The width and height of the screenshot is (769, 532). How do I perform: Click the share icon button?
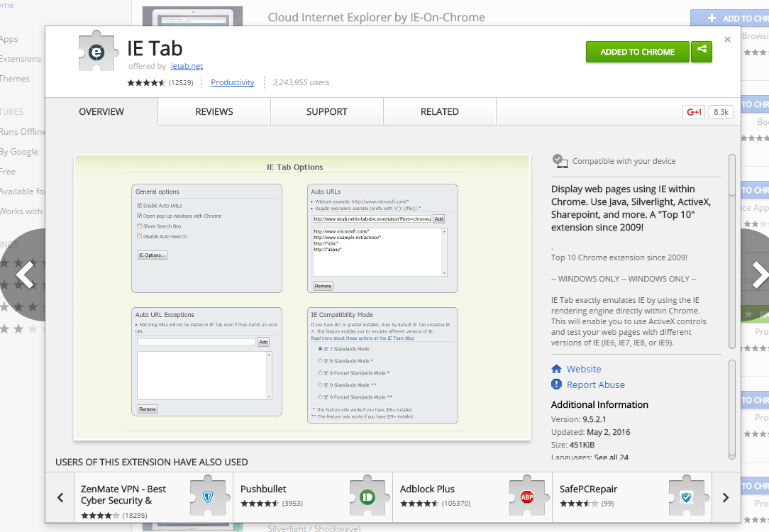[x=702, y=51]
